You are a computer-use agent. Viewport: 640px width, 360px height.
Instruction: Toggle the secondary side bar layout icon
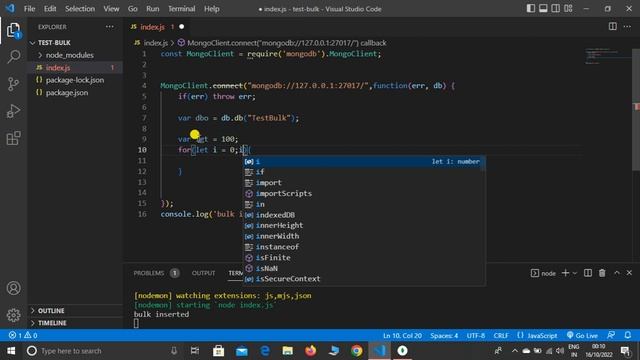pyautogui.click(x=556, y=9)
